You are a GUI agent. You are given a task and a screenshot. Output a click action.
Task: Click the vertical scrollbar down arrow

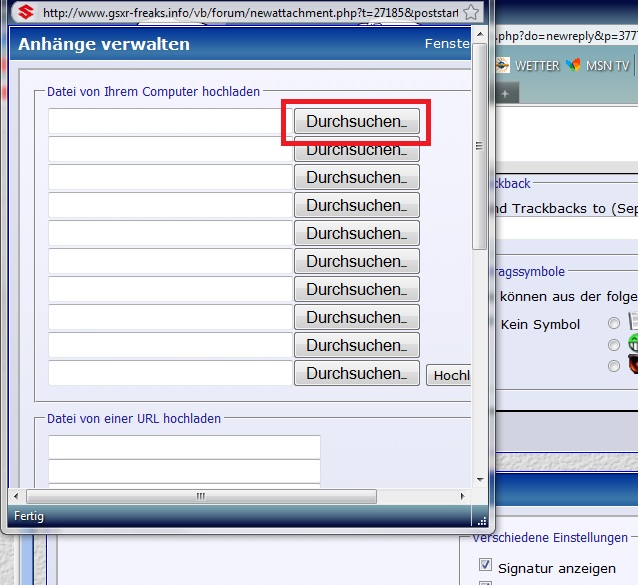480,477
